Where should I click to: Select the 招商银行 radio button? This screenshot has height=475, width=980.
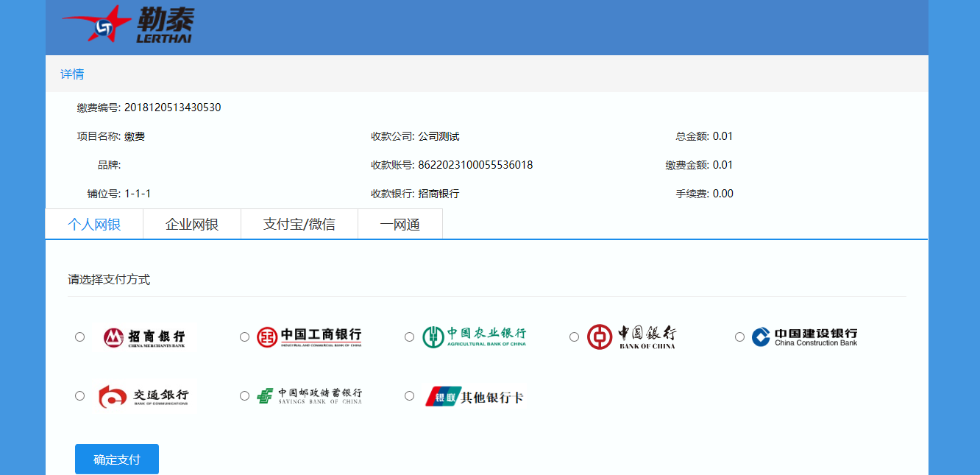80,337
